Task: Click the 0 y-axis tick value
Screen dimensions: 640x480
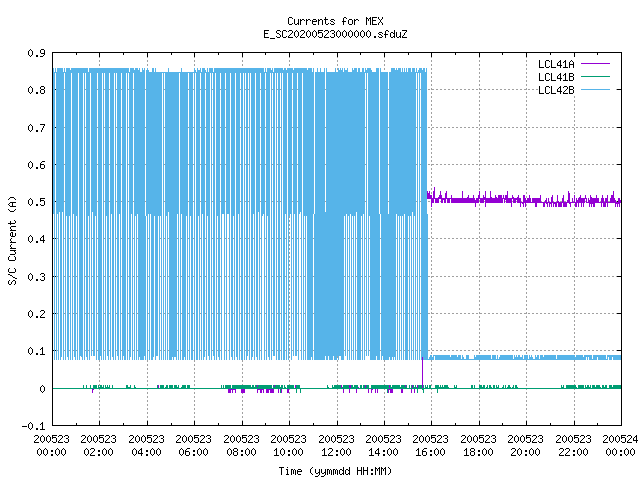Action: [x=42, y=389]
